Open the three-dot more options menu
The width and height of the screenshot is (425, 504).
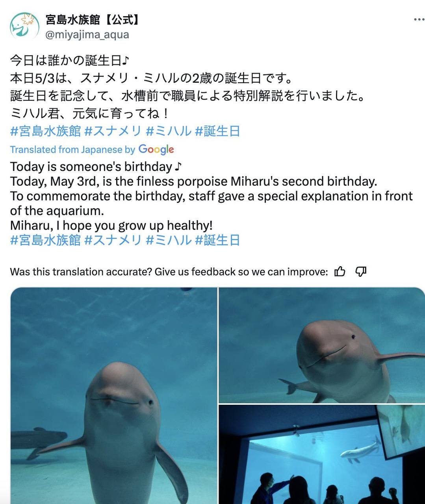coord(419,20)
